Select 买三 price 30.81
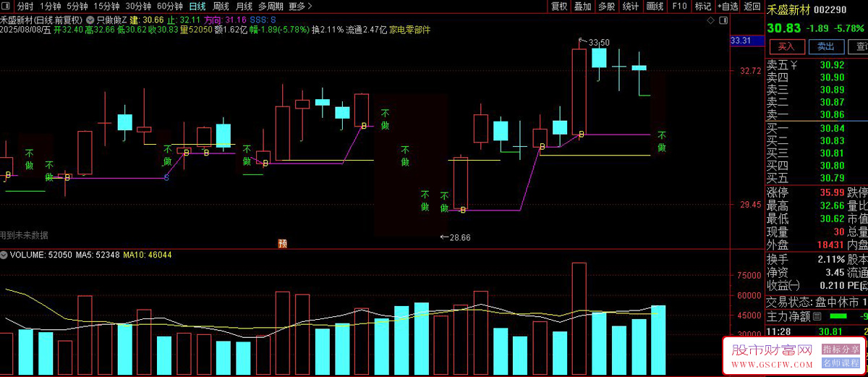 (832, 153)
